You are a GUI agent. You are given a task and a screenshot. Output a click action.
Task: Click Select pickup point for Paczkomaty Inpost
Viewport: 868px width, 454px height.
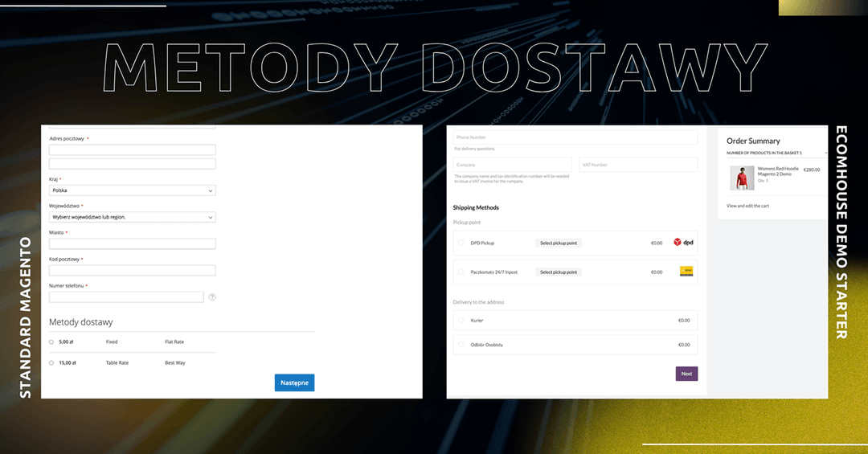click(x=559, y=272)
